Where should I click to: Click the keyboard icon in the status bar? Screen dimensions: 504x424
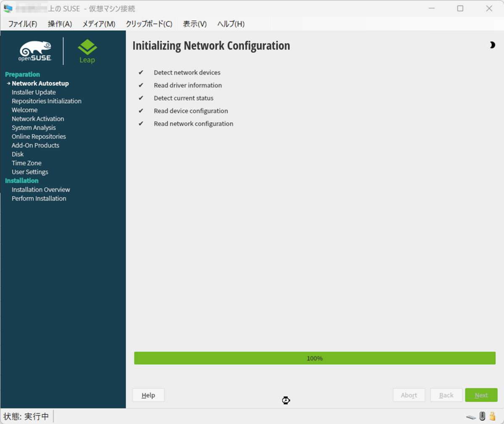pos(471,417)
